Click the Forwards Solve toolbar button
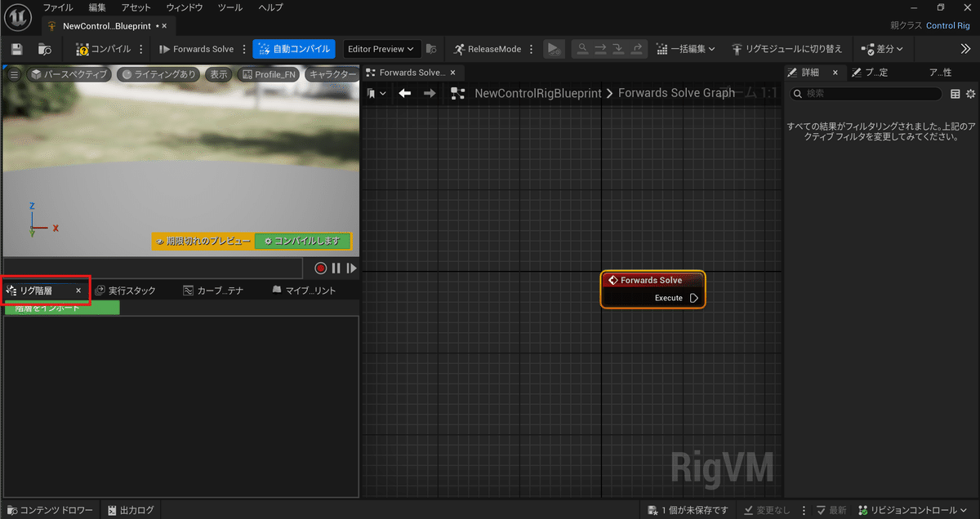The height and width of the screenshot is (519, 980). click(195, 49)
